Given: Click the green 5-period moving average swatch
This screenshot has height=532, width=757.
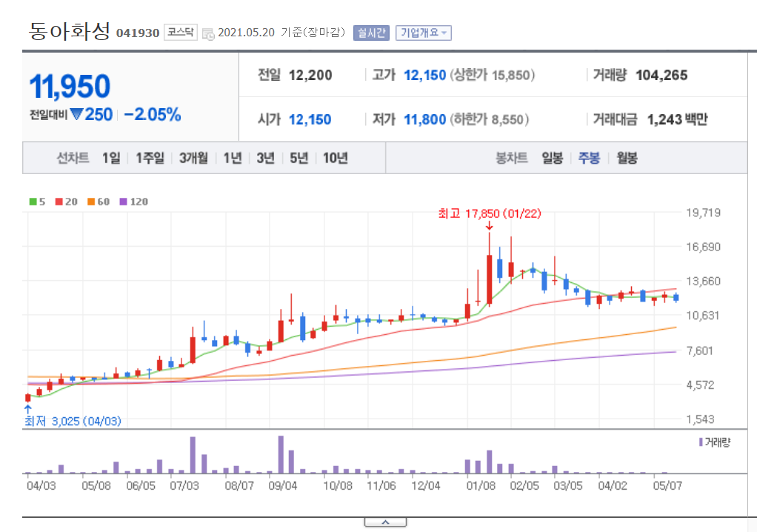Looking at the screenshot, I should coord(33,202).
